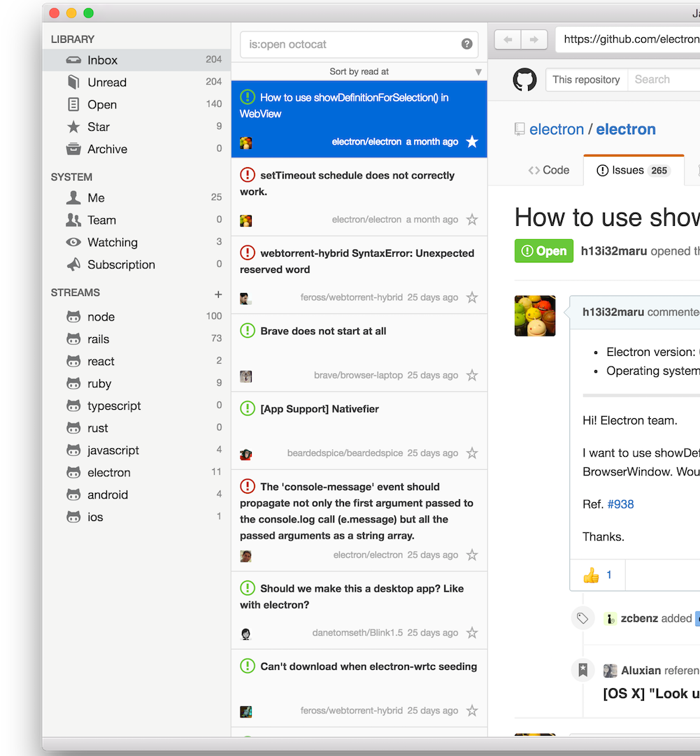This screenshot has height=756, width=700.
Task: Open the Subscription system stream
Action: tap(136, 264)
